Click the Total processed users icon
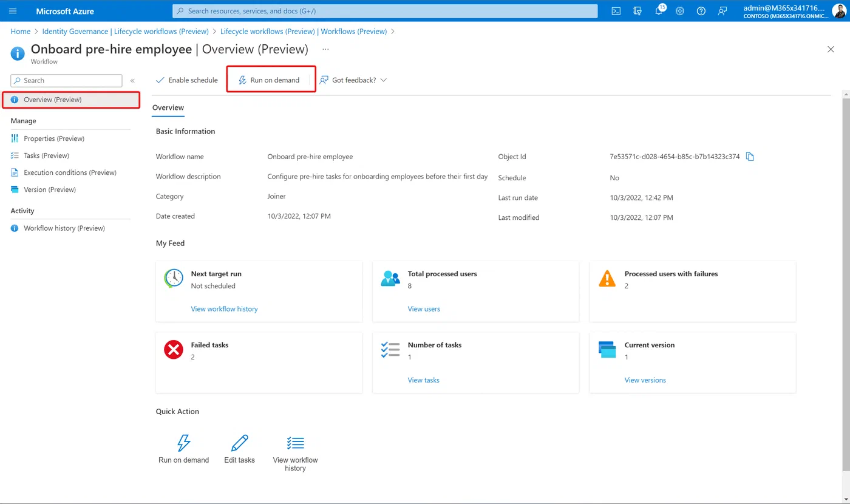Image resolution: width=850 pixels, height=504 pixels. pos(390,279)
